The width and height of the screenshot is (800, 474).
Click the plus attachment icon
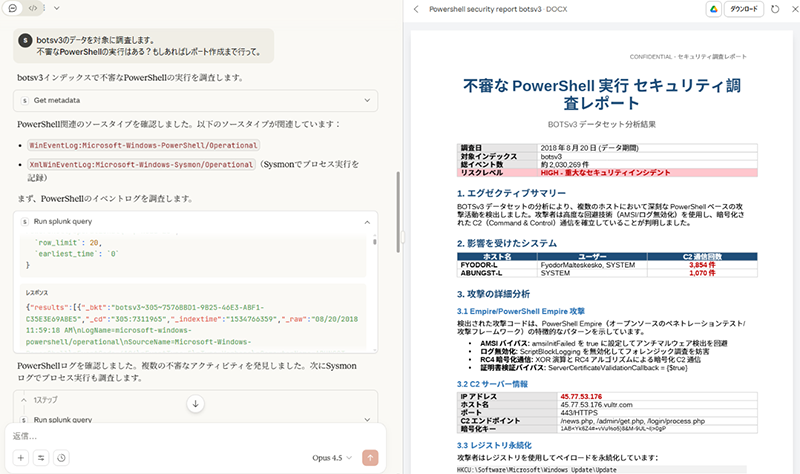point(20,458)
